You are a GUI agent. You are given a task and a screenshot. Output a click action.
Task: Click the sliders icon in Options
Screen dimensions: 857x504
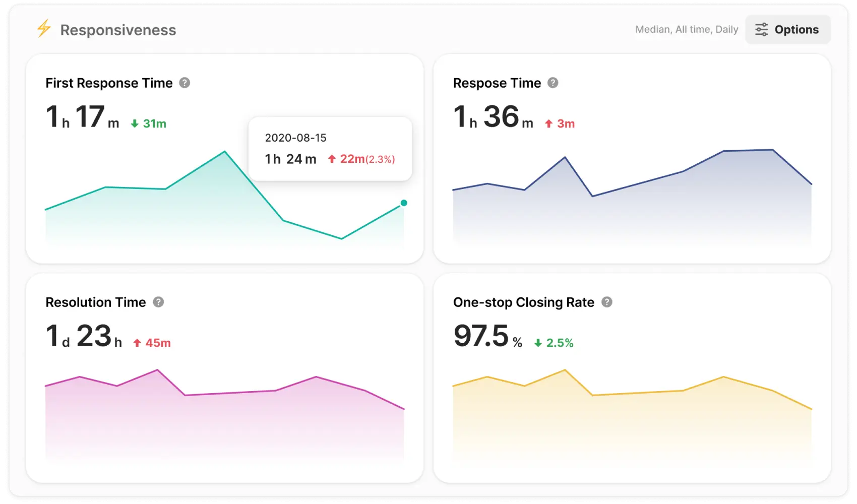pyautogui.click(x=761, y=30)
